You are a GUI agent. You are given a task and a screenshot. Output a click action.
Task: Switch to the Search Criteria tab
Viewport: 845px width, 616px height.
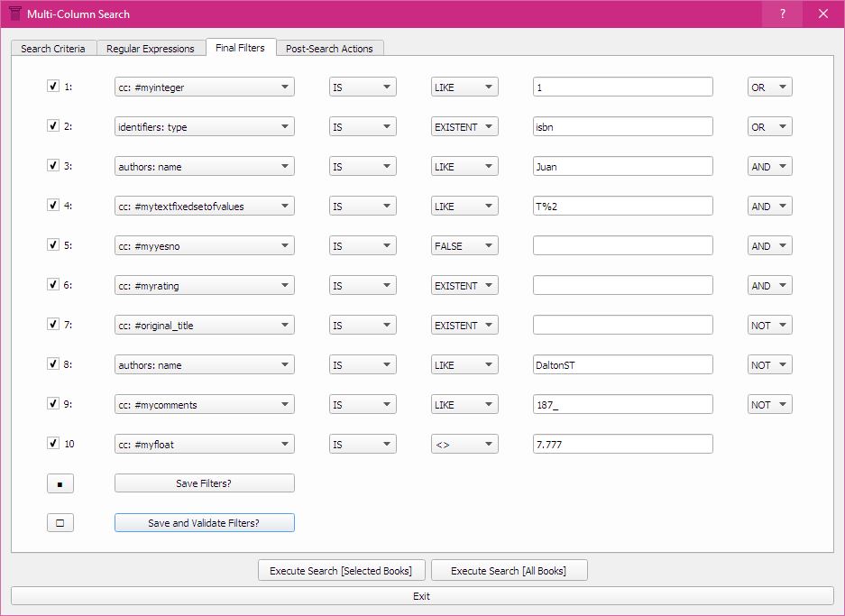pos(53,49)
